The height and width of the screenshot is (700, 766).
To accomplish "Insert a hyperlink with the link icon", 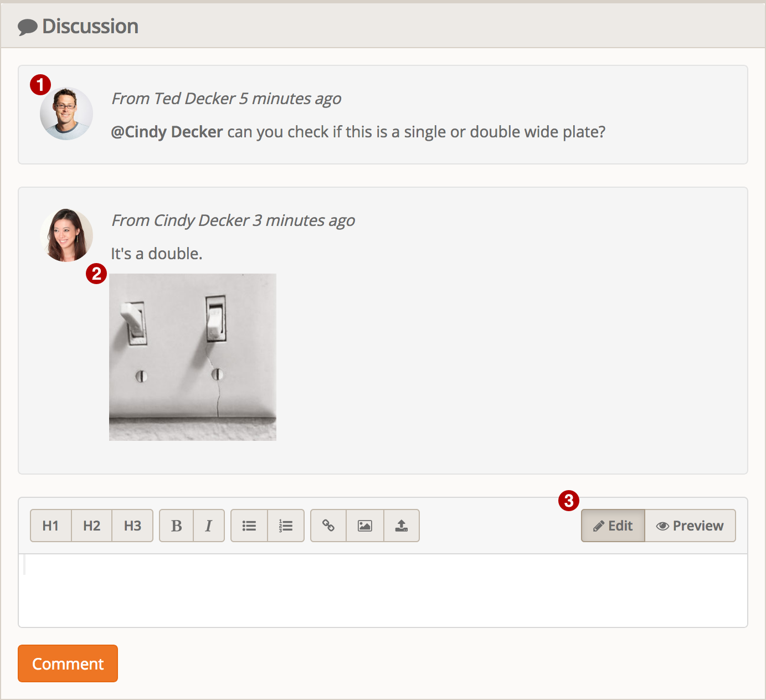I will point(328,526).
